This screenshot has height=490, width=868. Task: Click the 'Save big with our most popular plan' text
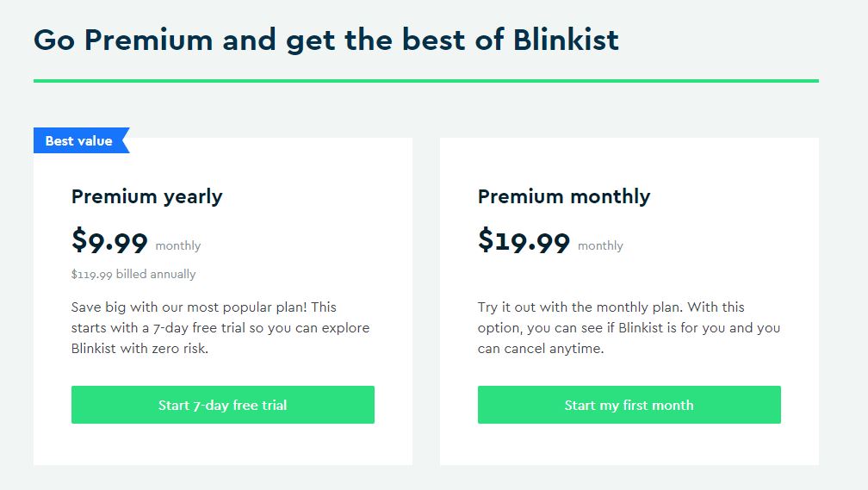click(x=189, y=307)
